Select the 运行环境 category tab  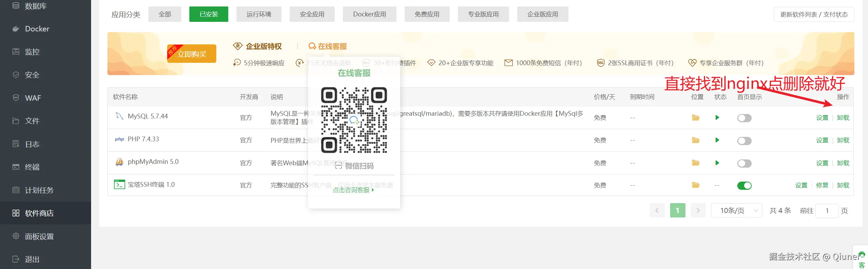click(259, 14)
